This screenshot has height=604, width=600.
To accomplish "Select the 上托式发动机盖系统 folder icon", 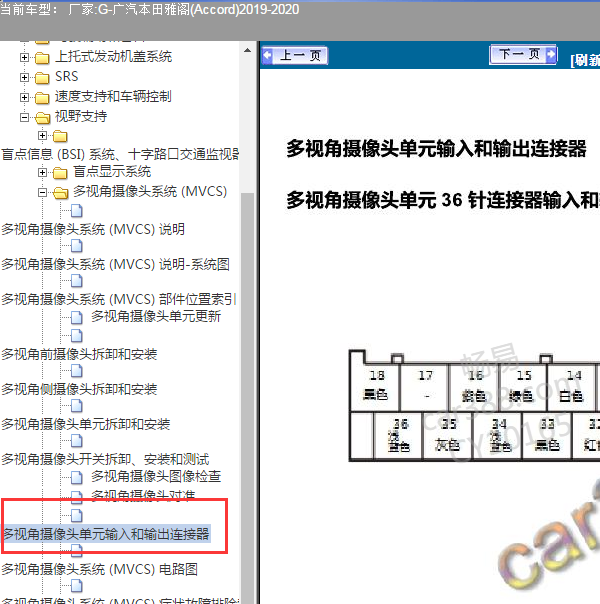I will pos(42,58).
